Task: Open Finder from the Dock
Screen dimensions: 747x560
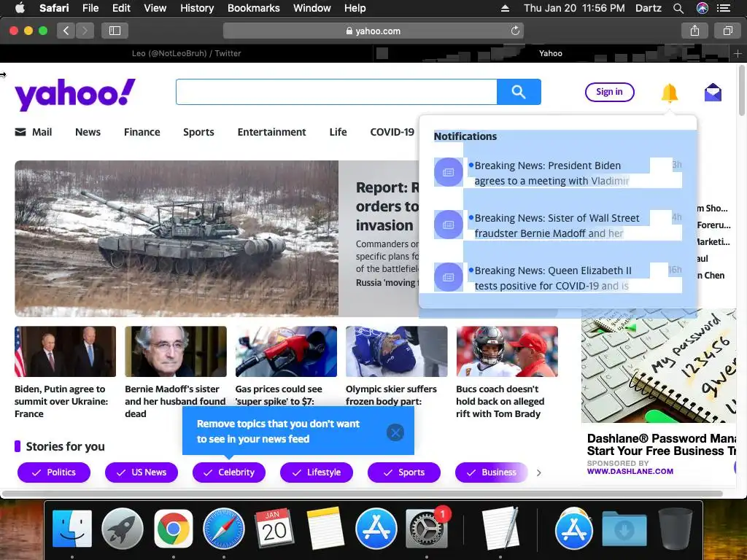Action: pyautogui.click(x=72, y=529)
